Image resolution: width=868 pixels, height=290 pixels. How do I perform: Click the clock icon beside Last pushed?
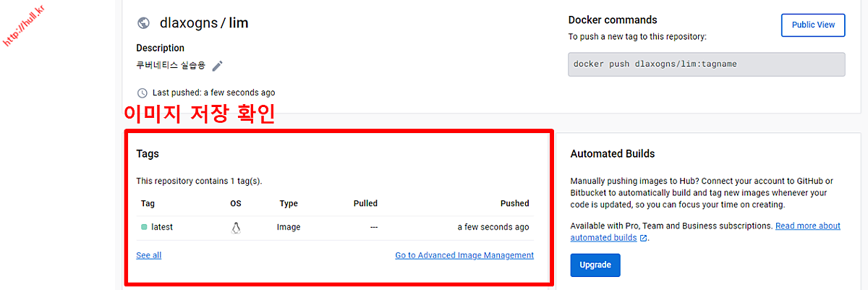point(142,93)
